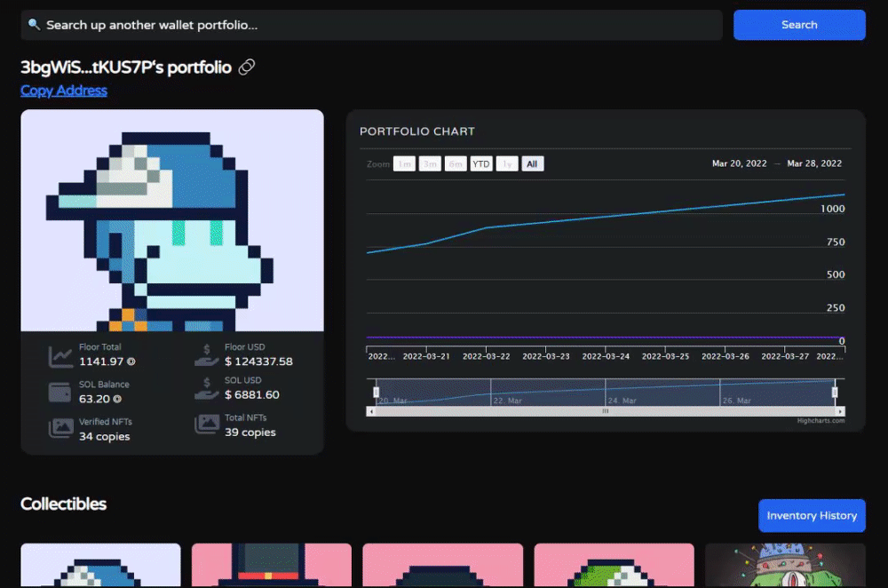Click the large pixel duck profile image
Image resolution: width=888 pixels, height=588 pixels.
pos(172,220)
